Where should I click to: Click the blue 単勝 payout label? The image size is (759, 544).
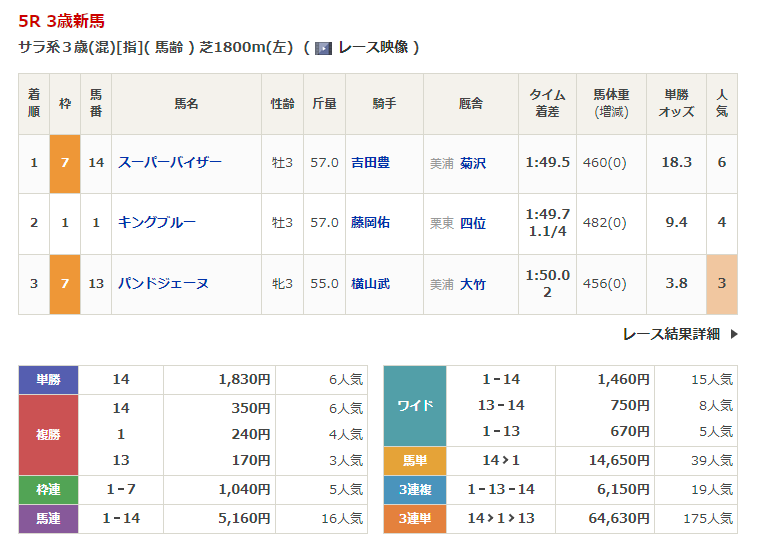pyautogui.click(x=49, y=380)
